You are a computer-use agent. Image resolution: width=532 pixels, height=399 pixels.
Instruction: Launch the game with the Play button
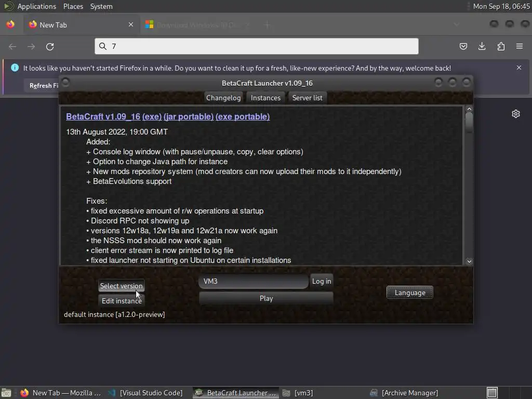pos(266,298)
